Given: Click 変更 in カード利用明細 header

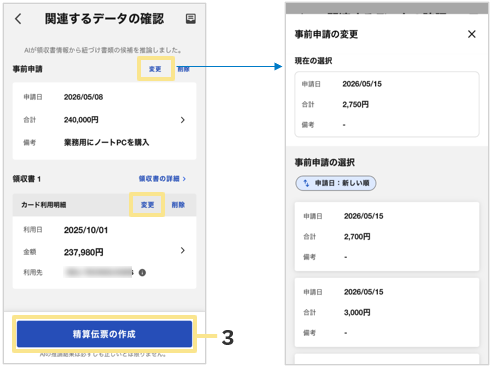Looking at the screenshot, I should tap(147, 205).
